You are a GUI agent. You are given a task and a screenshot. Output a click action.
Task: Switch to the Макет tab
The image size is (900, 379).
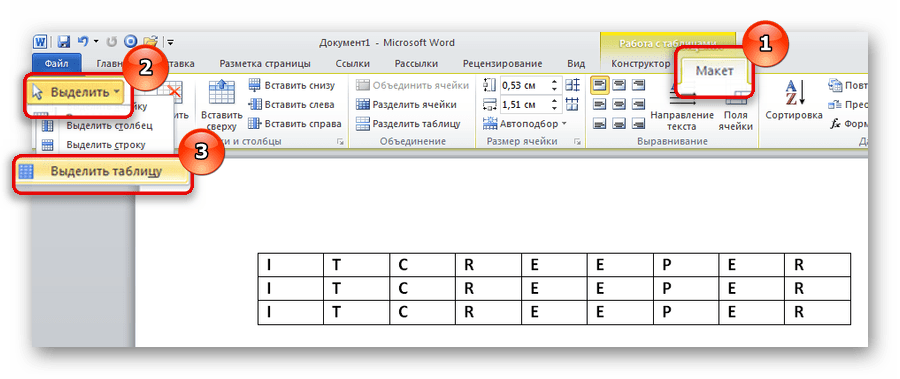715,71
